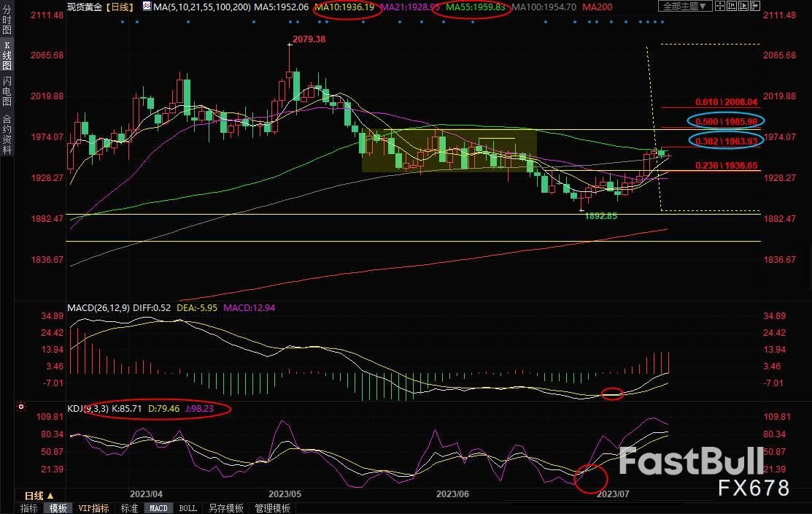Click the 管理模板 button
The height and width of the screenshot is (514, 812).
coord(272,508)
